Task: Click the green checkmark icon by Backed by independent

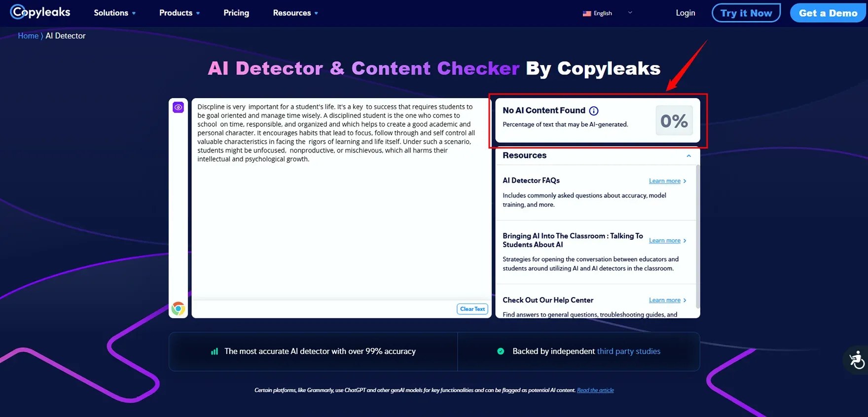Action: [501, 351]
